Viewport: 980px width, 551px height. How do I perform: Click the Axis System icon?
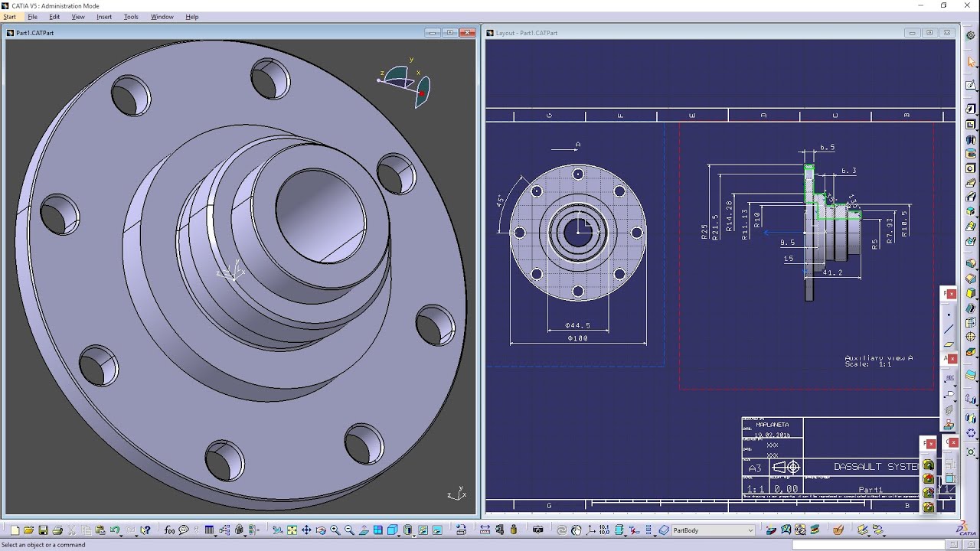pyautogui.click(x=590, y=530)
